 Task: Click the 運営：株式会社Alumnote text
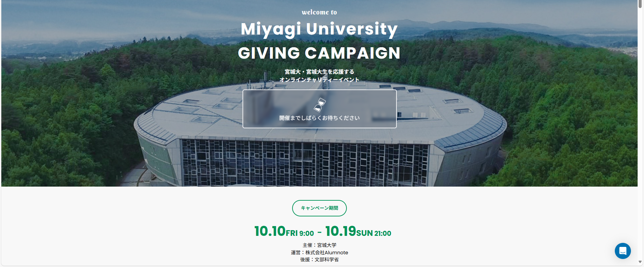click(x=319, y=253)
